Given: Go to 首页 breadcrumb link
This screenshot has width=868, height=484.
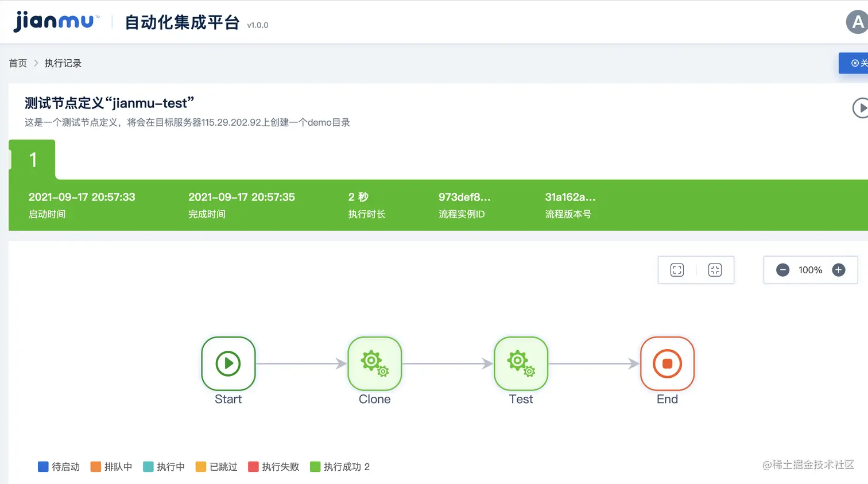Looking at the screenshot, I should [x=18, y=63].
